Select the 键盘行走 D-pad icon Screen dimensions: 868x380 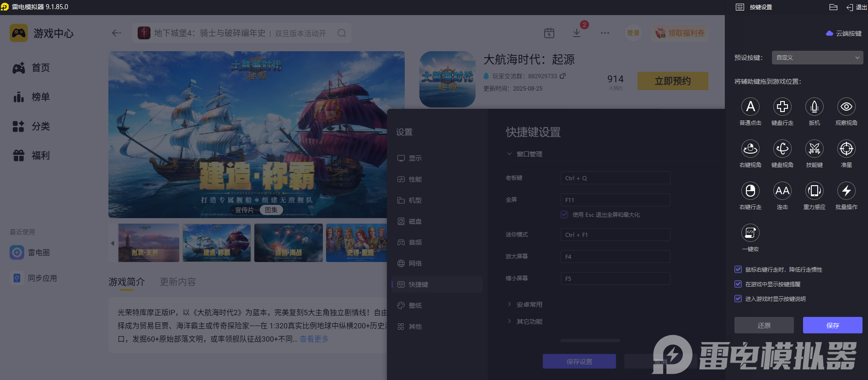pos(782,107)
